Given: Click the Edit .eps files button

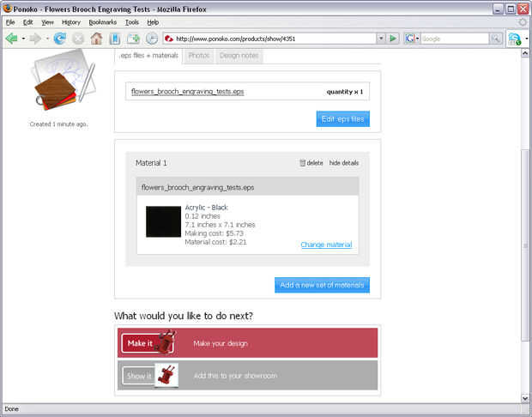Looking at the screenshot, I should tap(342, 119).
